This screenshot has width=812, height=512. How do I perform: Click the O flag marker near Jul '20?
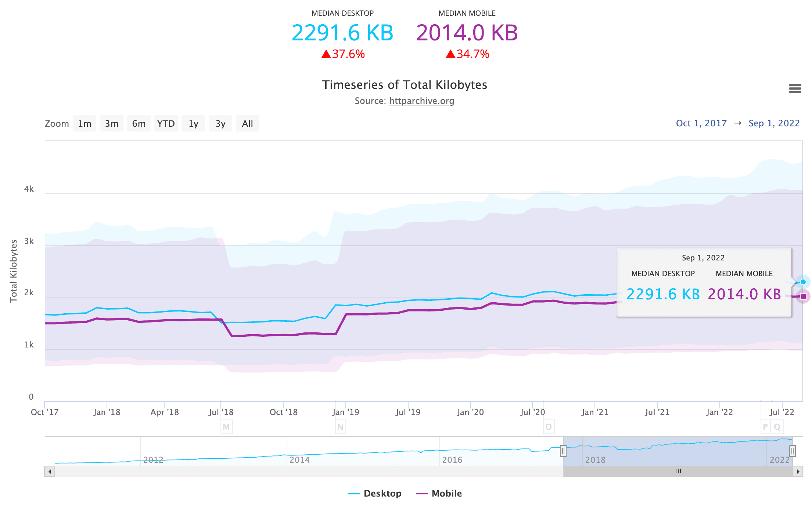[549, 427]
